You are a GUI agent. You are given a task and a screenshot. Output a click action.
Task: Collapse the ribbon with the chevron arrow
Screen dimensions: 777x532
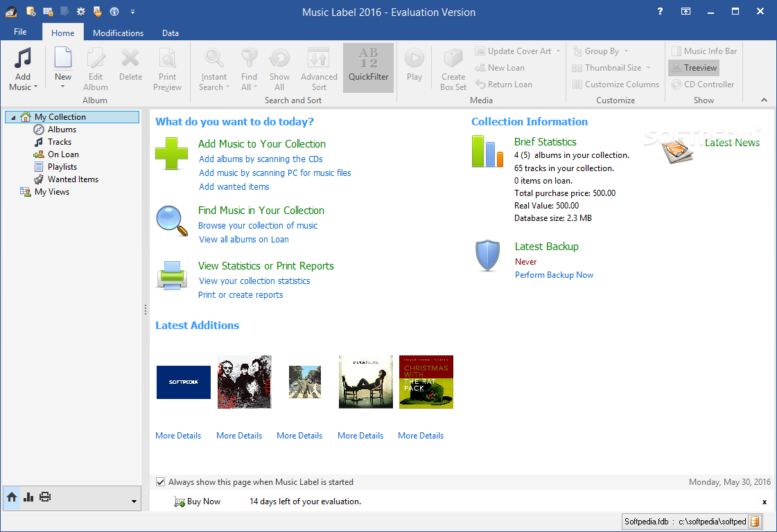(x=764, y=100)
